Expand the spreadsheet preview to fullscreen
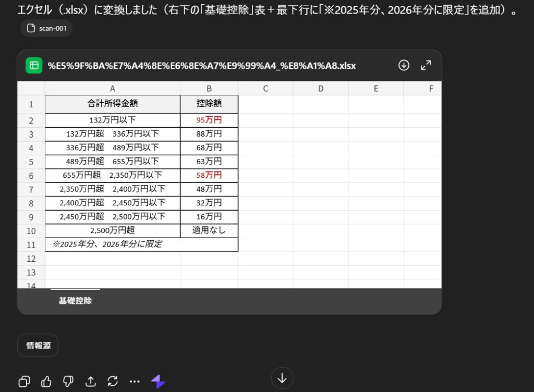 [x=426, y=65]
